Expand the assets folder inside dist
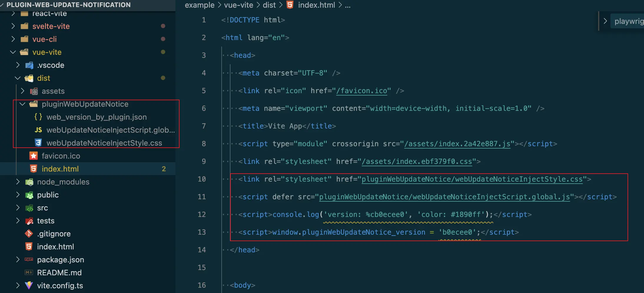This screenshot has height=293, width=644. pyautogui.click(x=22, y=91)
